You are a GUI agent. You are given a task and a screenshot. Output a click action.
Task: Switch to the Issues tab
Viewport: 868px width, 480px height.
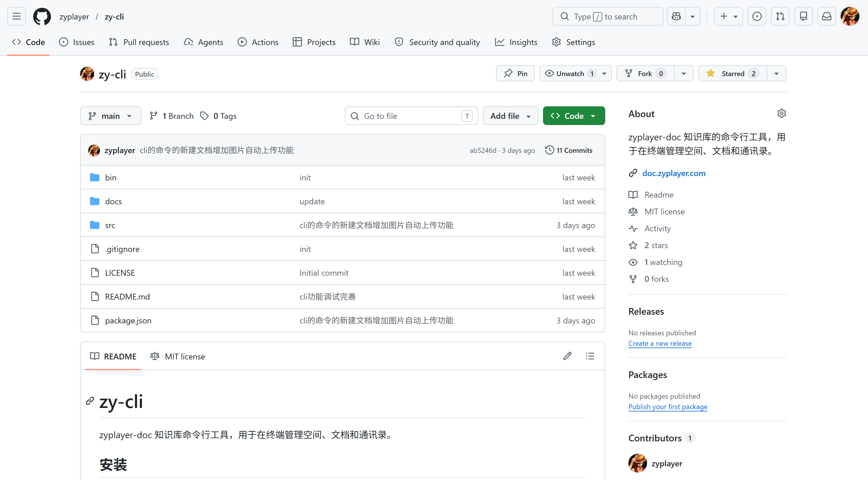point(77,42)
